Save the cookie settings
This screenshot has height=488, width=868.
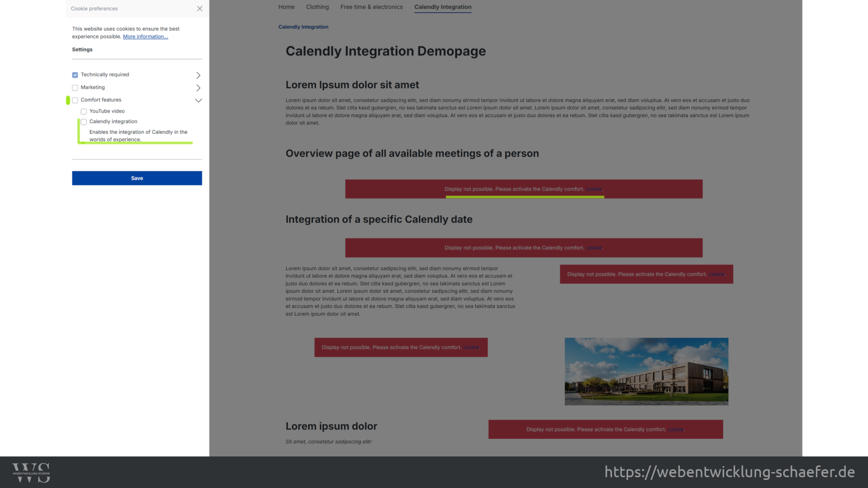pos(137,178)
